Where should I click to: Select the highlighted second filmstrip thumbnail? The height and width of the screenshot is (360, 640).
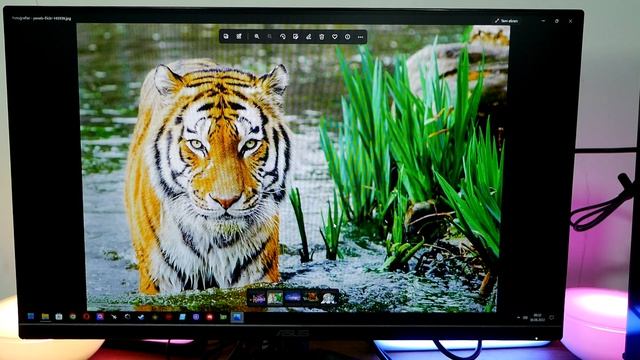coord(275,298)
